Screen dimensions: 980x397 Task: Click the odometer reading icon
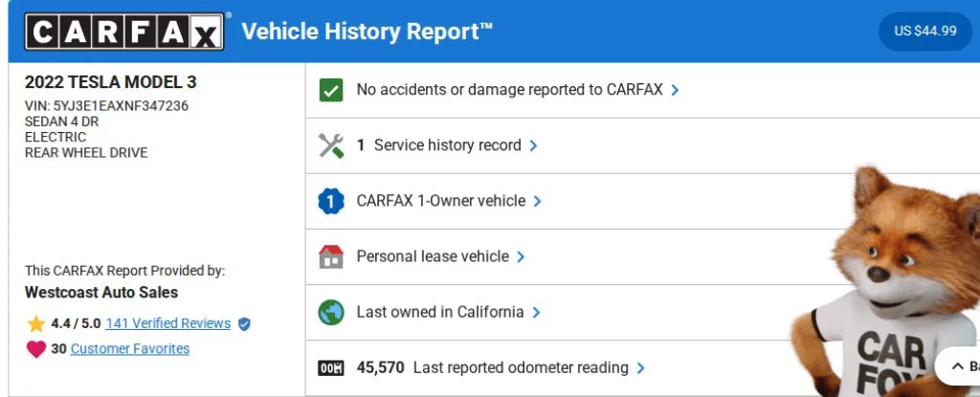[x=330, y=367]
